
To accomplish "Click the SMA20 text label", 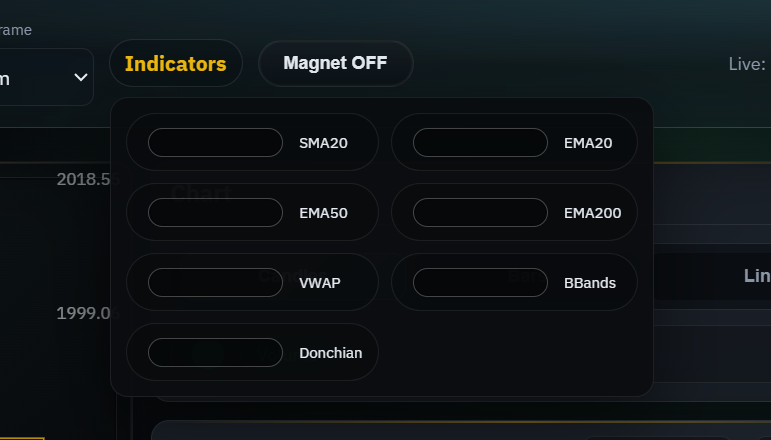I will pyautogui.click(x=323, y=143).
